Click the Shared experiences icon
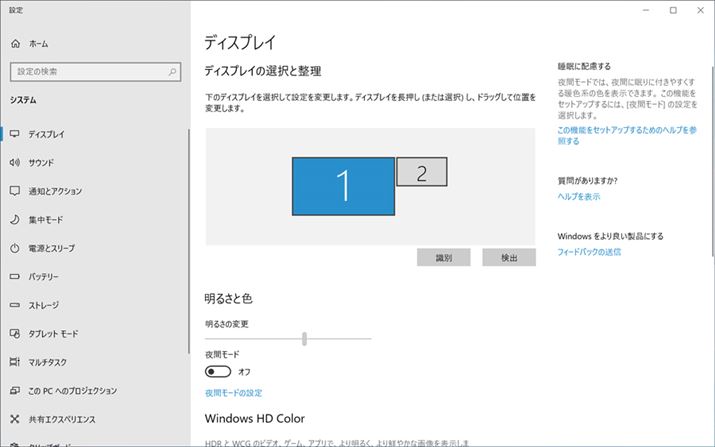Viewport: 715px width, 447px height. click(x=15, y=419)
